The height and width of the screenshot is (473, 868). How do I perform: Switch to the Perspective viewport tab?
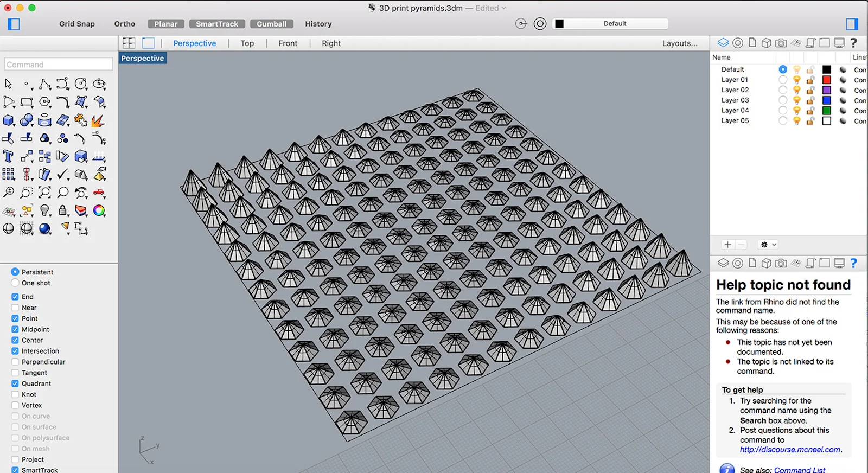[194, 43]
